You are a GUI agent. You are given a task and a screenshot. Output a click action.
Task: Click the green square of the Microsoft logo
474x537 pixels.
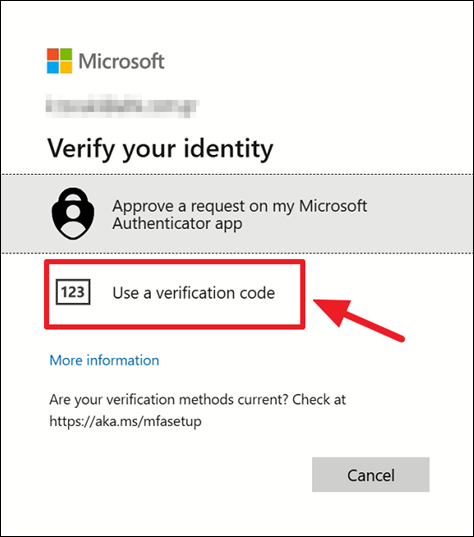66,54
